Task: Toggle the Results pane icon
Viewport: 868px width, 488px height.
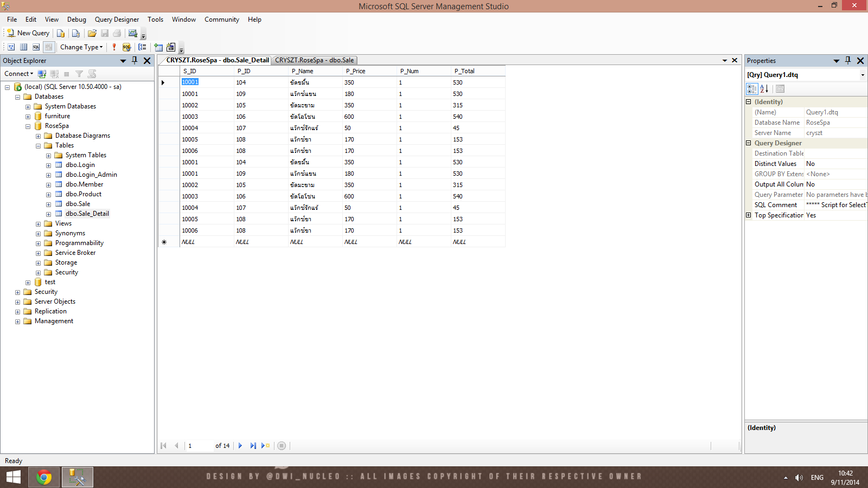Action: pyautogui.click(x=48, y=47)
